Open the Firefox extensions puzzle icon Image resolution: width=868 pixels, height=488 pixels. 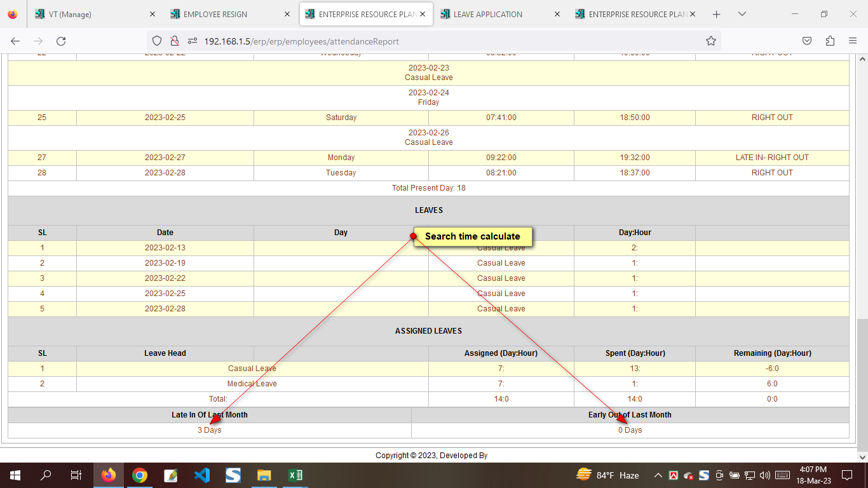[x=830, y=41]
